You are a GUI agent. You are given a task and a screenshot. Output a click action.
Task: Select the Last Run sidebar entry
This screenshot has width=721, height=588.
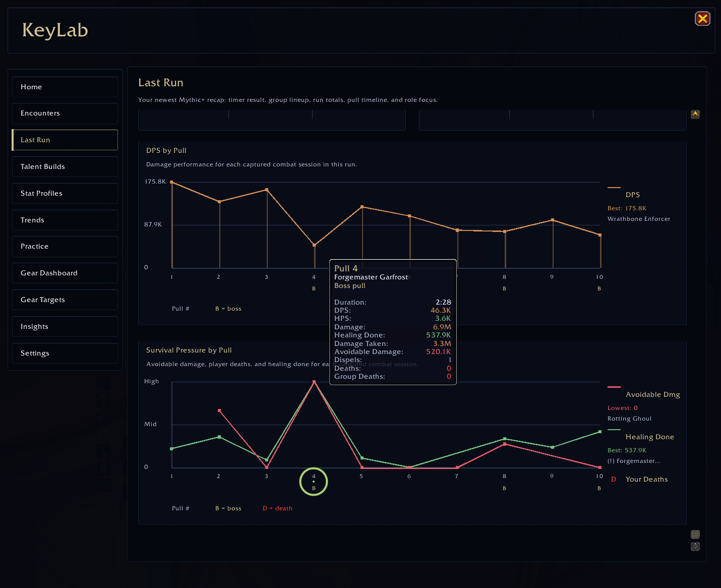(65, 140)
